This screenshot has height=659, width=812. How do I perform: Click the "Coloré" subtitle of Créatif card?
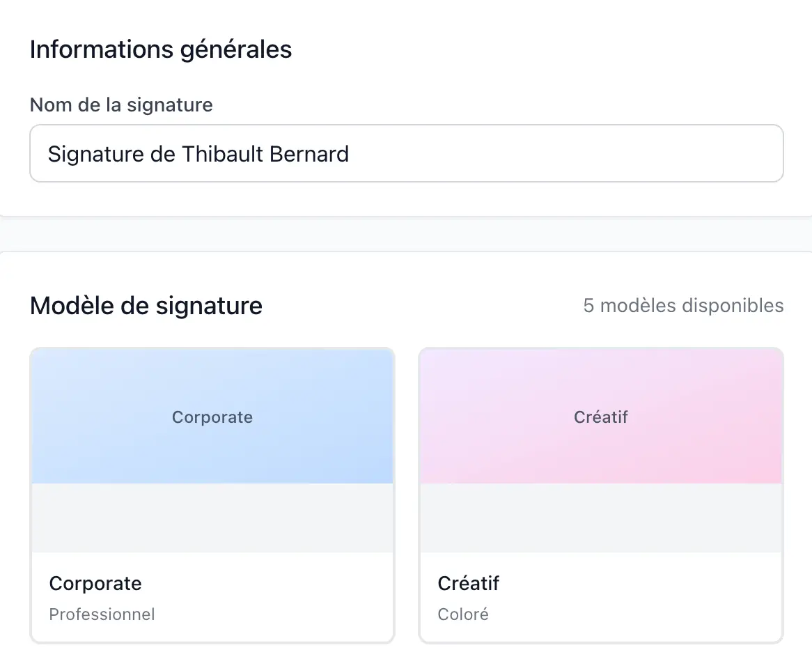tap(463, 614)
